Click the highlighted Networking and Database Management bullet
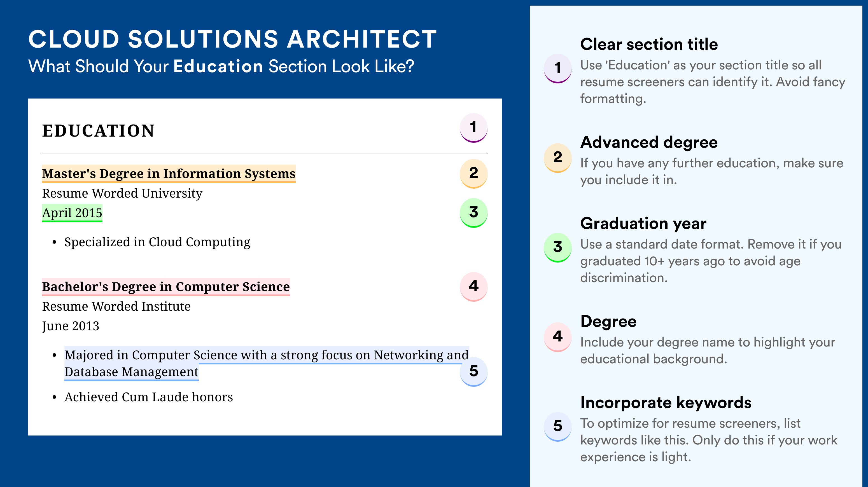This screenshot has width=868, height=487. [267, 363]
